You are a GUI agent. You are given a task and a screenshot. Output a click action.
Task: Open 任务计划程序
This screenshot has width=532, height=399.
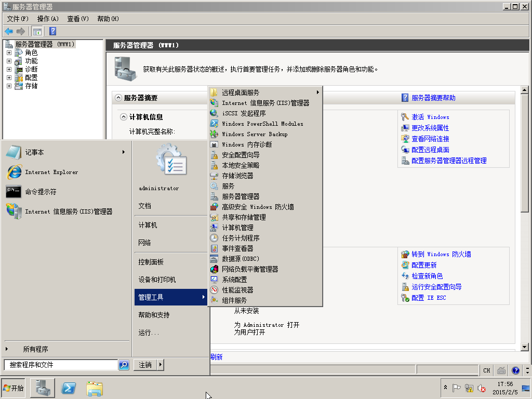pyautogui.click(x=265, y=238)
